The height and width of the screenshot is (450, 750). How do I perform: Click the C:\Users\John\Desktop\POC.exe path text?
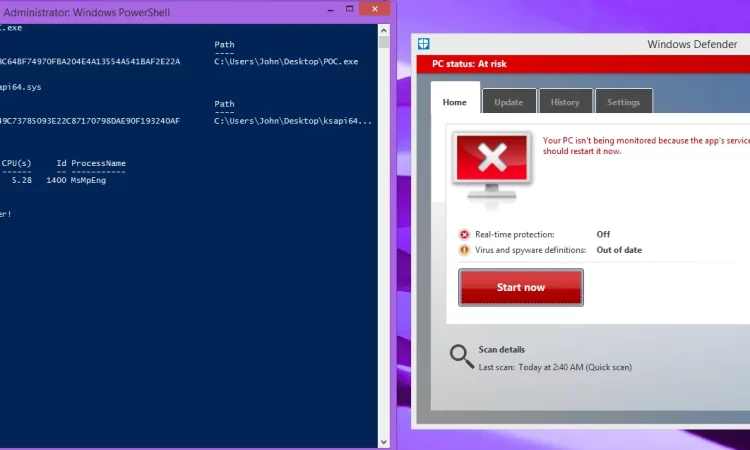pyautogui.click(x=286, y=62)
